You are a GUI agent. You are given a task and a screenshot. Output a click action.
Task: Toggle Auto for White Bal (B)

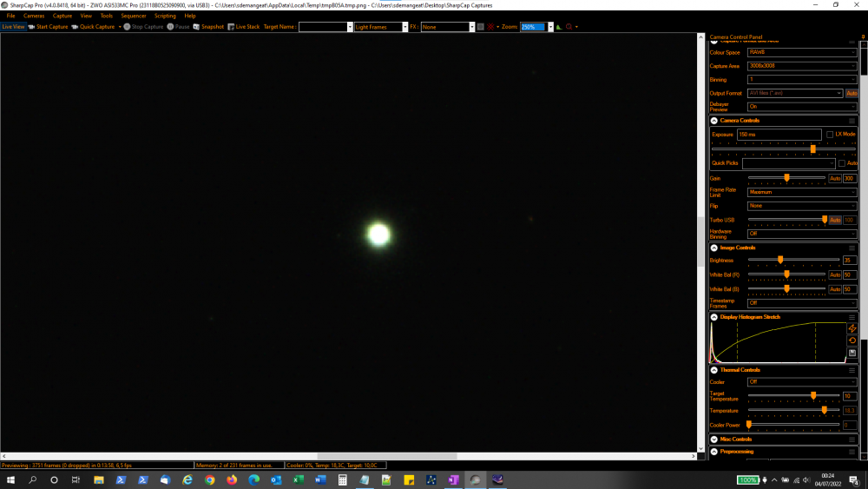835,289
